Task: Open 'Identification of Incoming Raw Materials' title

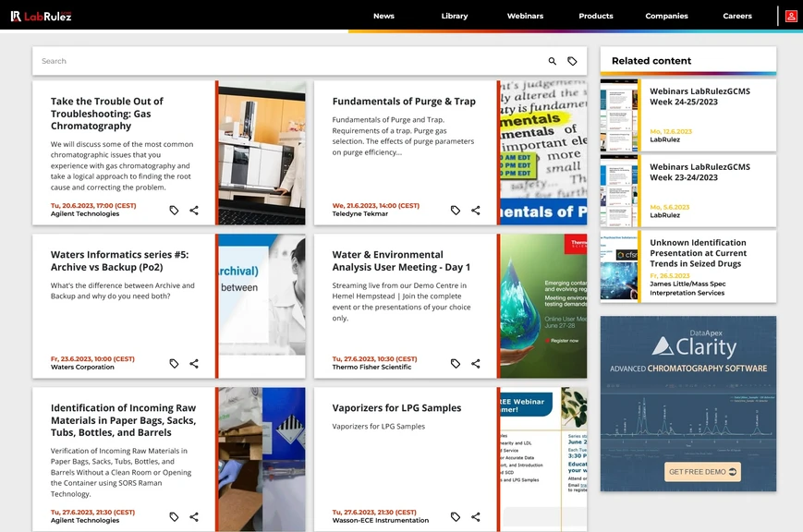Action: point(124,420)
